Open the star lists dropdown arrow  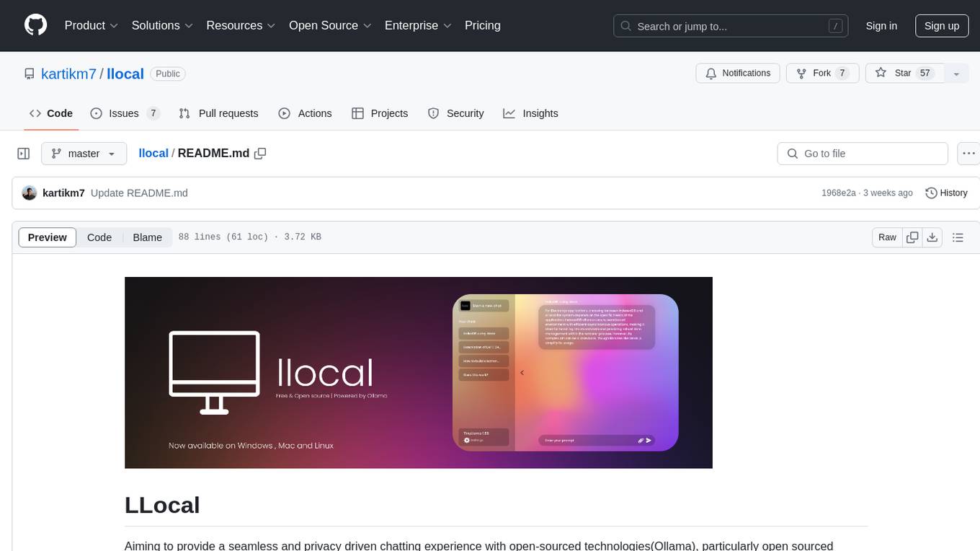pos(956,74)
